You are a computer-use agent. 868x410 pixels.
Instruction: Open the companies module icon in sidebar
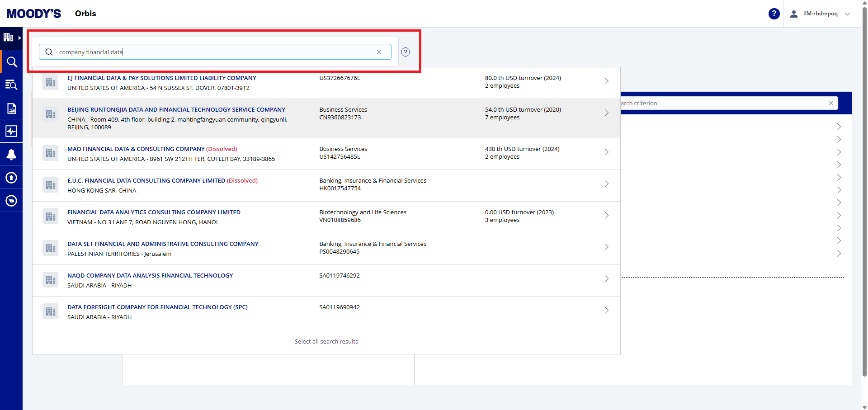(x=9, y=38)
